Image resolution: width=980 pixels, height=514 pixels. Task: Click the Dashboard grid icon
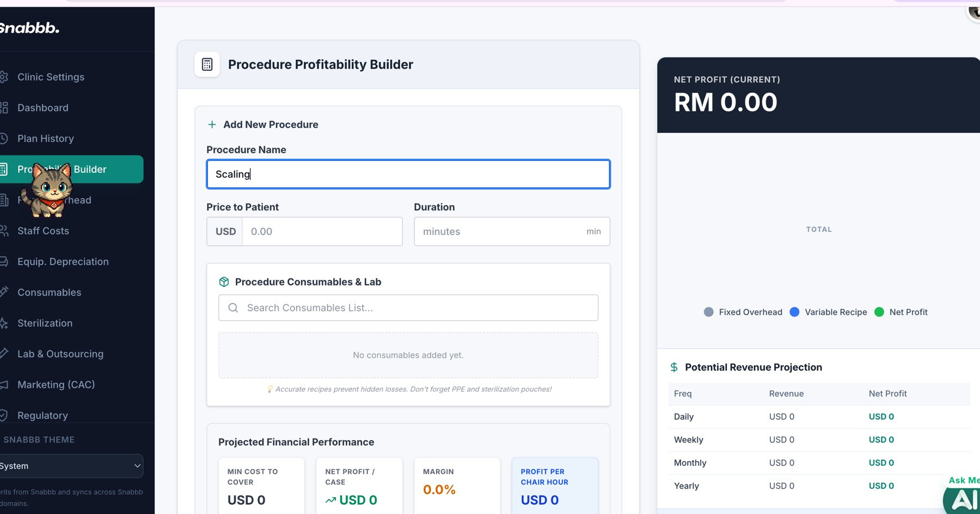(x=3, y=108)
